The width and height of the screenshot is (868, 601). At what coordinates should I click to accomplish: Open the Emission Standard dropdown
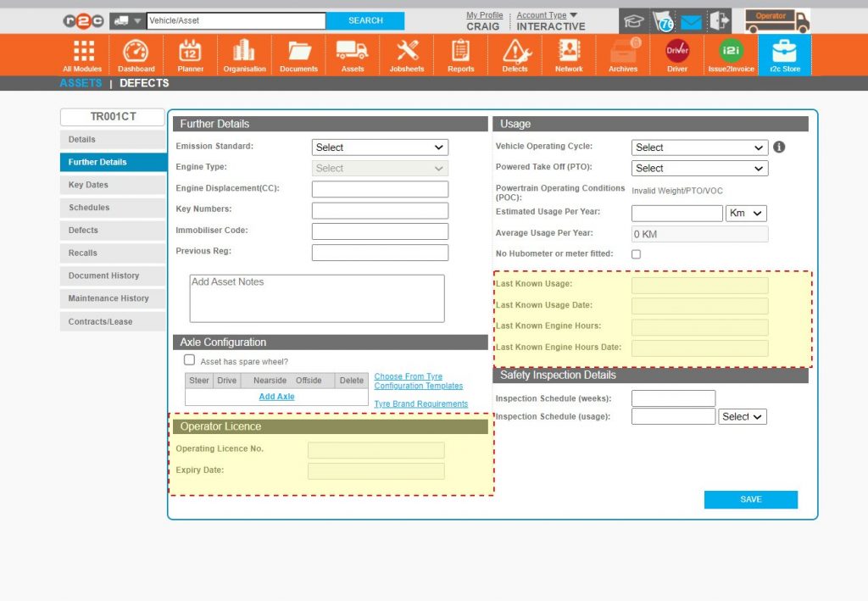379,147
